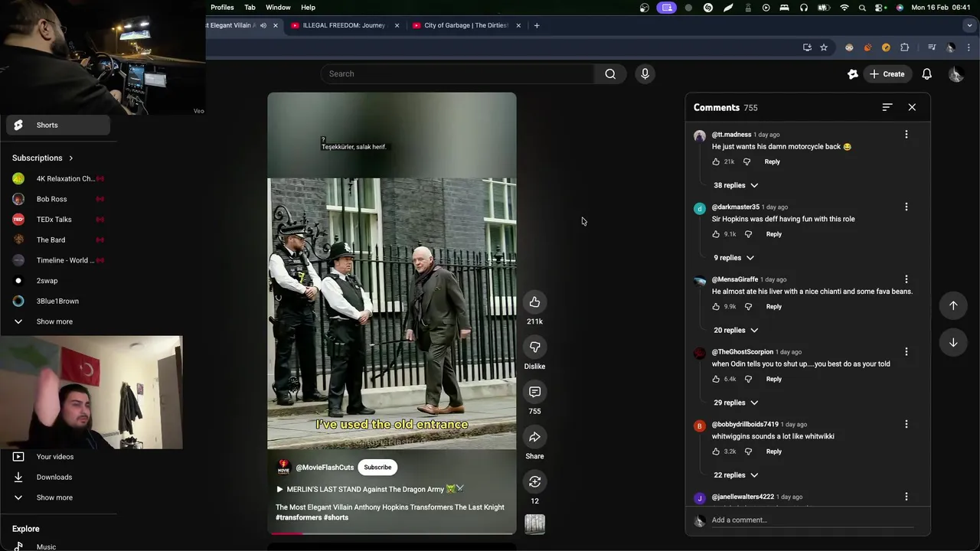Screen dimensions: 980x551
Task: Like the Anthony Hopkins short
Action: click(x=534, y=302)
